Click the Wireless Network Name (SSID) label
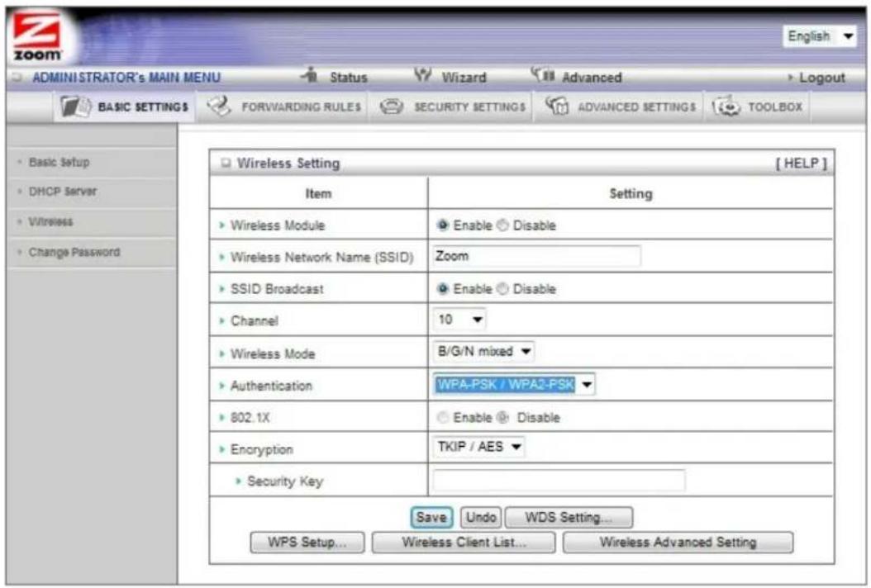Image resolution: width=871 pixels, height=588 pixels. point(321,257)
